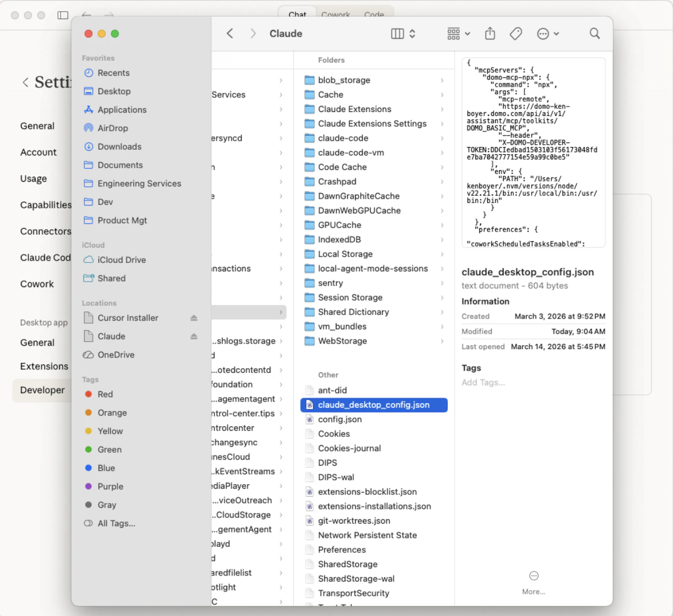Click the JSON preview thumbnail

(x=533, y=153)
